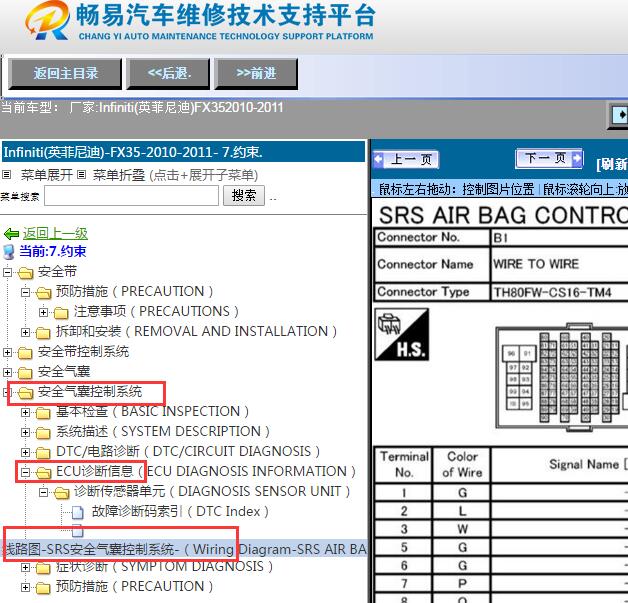
Task: Click document icon of DTC Index
Action: click(78, 512)
